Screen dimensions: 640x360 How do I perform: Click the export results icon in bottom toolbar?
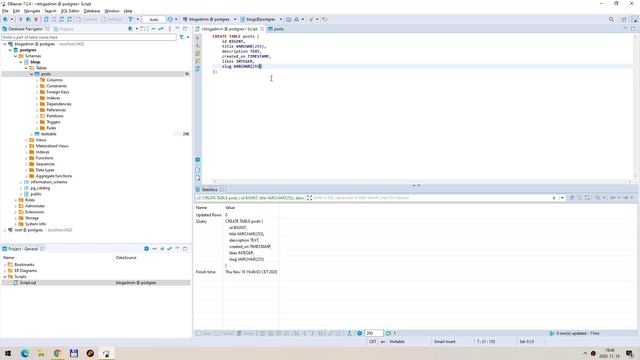[349, 333]
